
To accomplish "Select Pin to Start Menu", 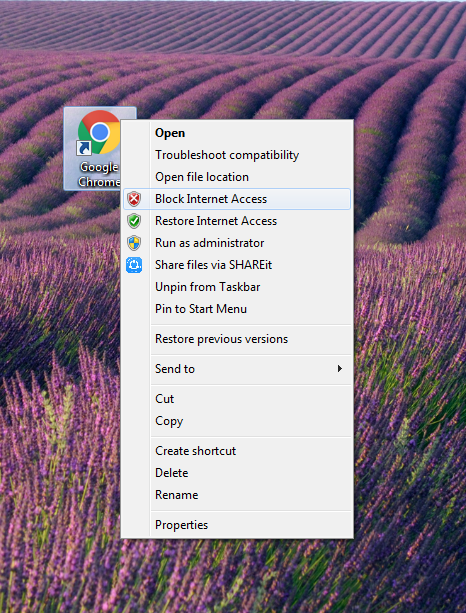I will (237, 309).
